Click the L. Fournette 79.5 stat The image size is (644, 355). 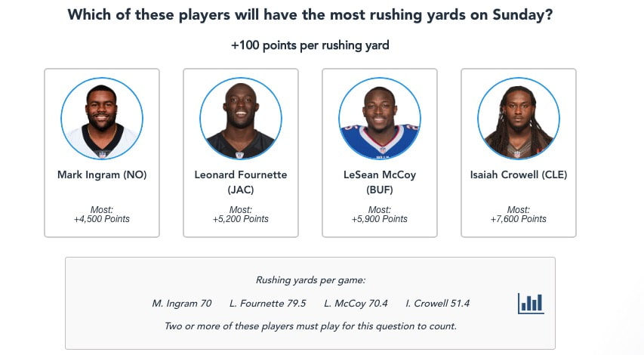click(267, 304)
